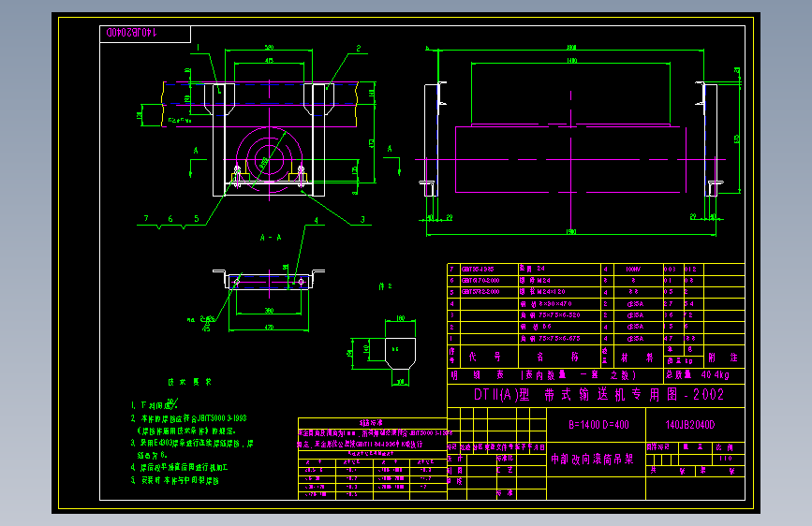
Task: Click the JB/T5000.3-1998 reference in note 2
Action: coord(222,418)
